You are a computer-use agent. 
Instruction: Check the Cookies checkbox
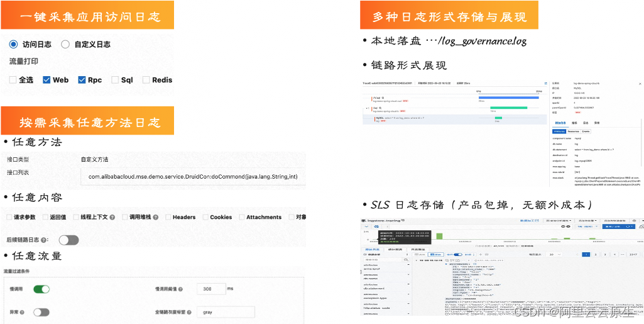point(205,217)
